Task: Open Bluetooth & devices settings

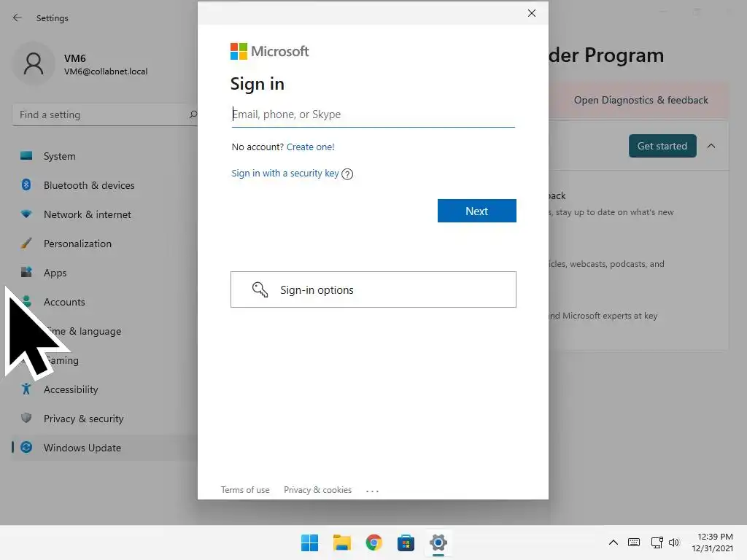Action: [88, 185]
